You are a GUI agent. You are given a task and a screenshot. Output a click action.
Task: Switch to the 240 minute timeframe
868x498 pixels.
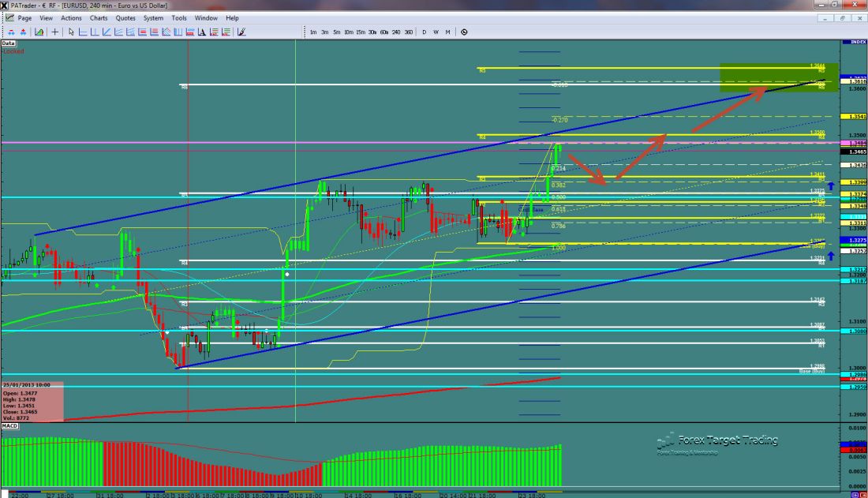396,32
